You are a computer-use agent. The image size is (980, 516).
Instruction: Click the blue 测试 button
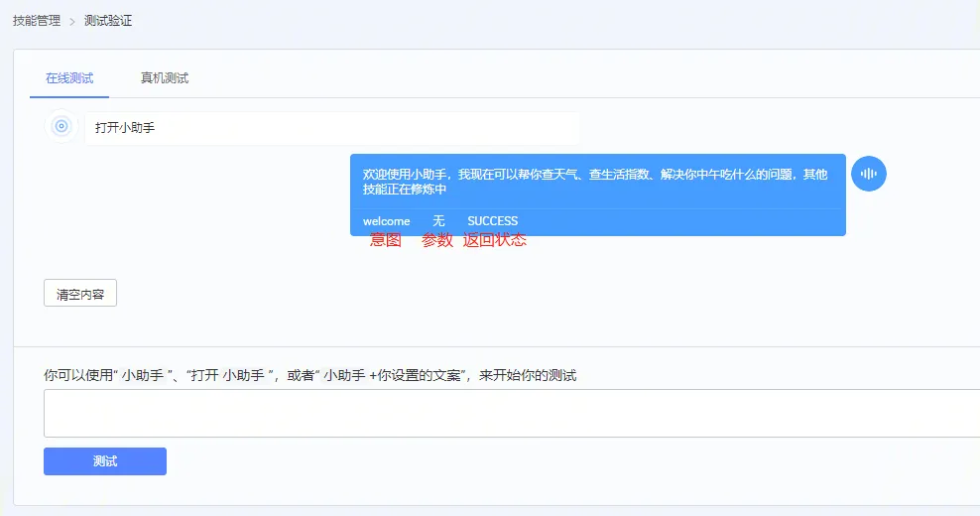(105, 461)
